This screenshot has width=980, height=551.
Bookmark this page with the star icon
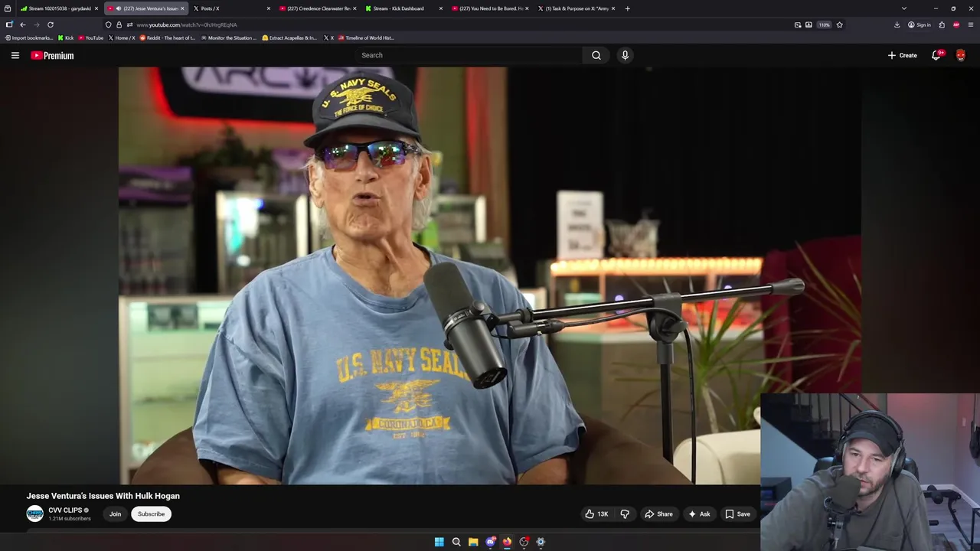coord(839,24)
